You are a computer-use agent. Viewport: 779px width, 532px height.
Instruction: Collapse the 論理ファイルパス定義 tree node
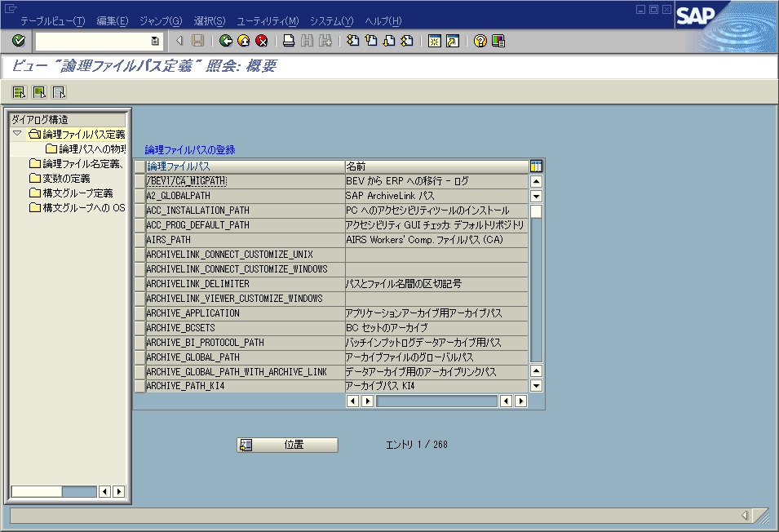click(16, 133)
